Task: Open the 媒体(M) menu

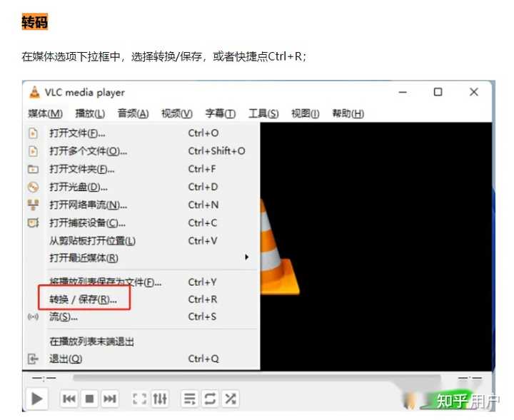Action: coord(45,113)
